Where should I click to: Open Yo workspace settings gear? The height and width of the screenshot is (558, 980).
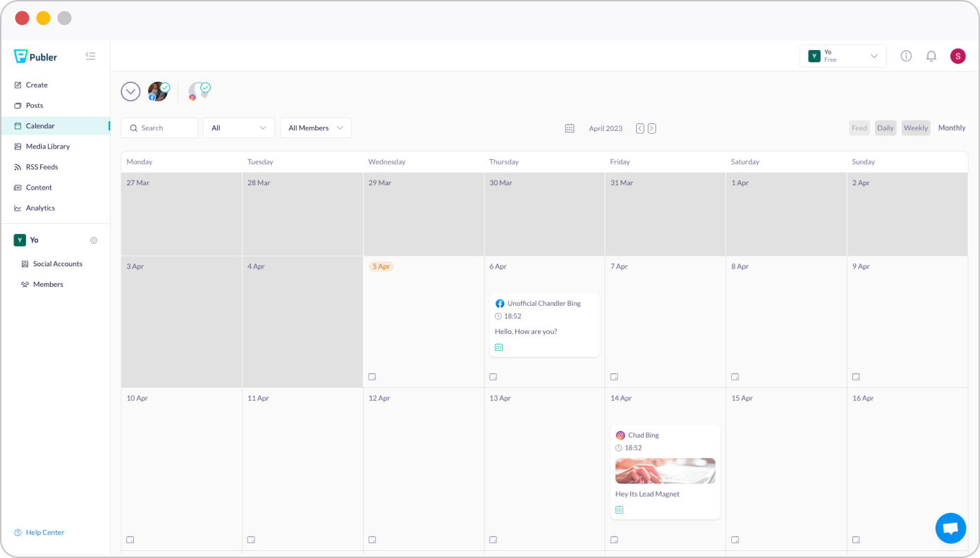click(94, 240)
